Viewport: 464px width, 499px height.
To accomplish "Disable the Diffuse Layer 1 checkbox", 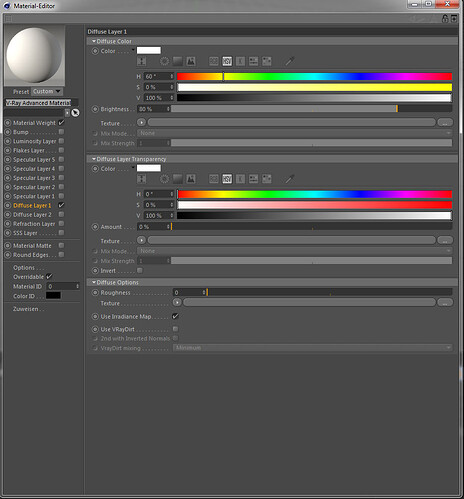I will pyautogui.click(x=61, y=205).
